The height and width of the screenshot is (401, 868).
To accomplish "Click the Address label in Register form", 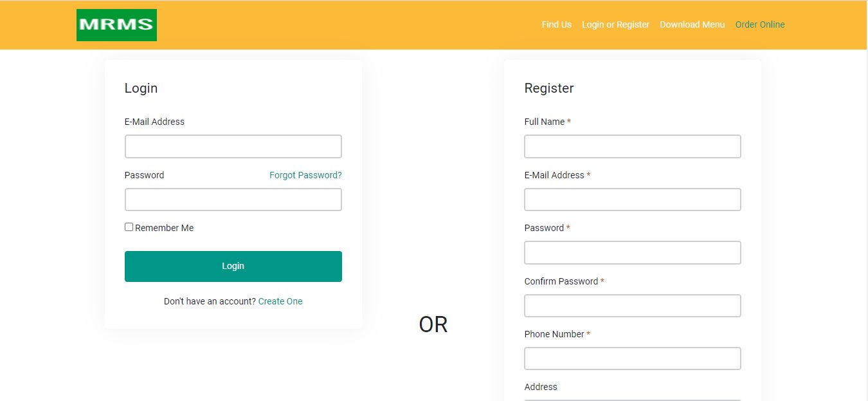I will (x=541, y=387).
